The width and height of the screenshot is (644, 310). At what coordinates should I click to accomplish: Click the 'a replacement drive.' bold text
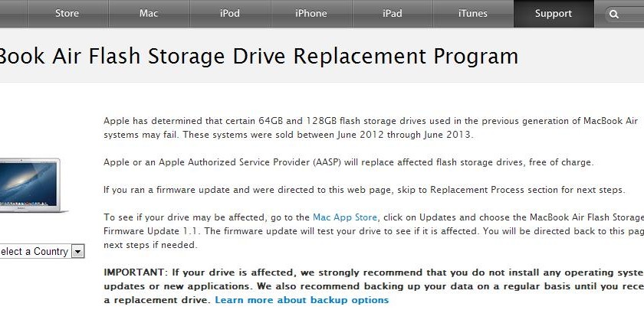157,300
